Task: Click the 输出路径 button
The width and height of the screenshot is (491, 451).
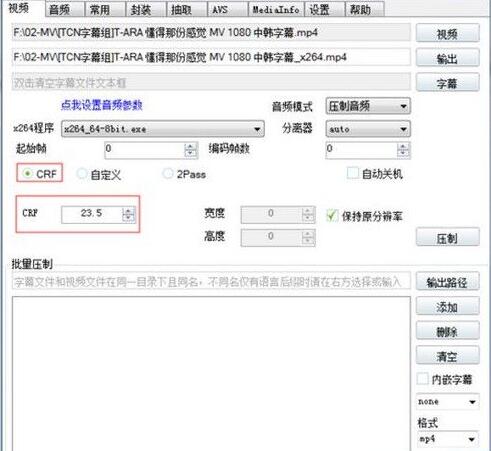Action: [448, 282]
